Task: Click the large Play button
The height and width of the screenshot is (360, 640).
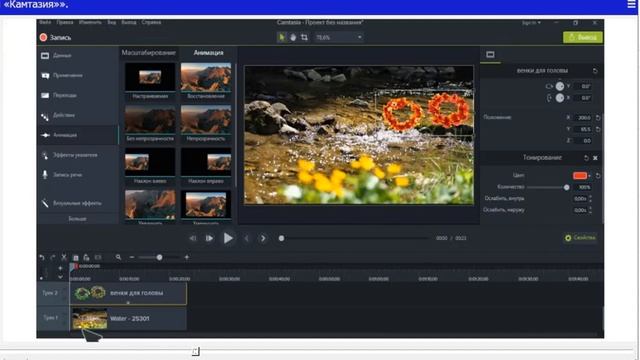Action: coord(228,238)
